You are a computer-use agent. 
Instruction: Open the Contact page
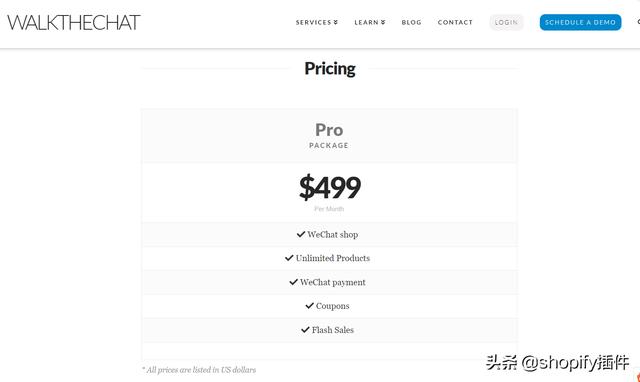455,22
